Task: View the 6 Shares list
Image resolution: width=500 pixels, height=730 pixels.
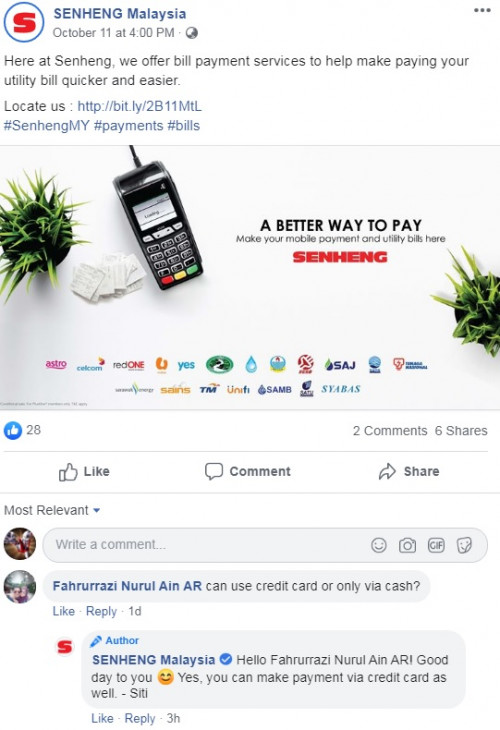Action: pyautogui.click(x=461, y=431)
